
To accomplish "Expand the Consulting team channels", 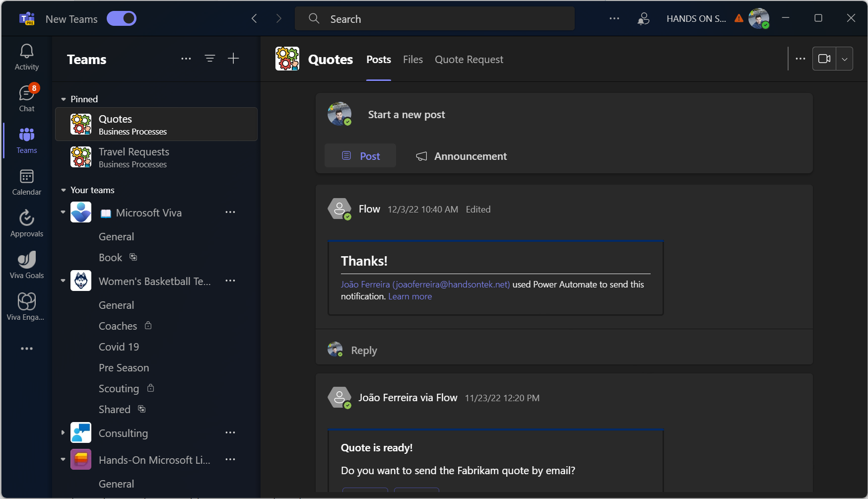I will pos(63,432).
